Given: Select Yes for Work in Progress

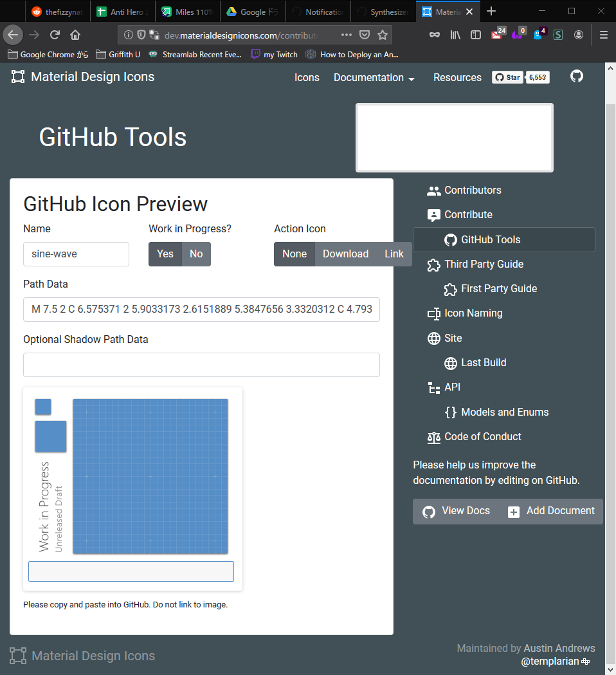Looking at the screenshot, I should tap(165, 254).
